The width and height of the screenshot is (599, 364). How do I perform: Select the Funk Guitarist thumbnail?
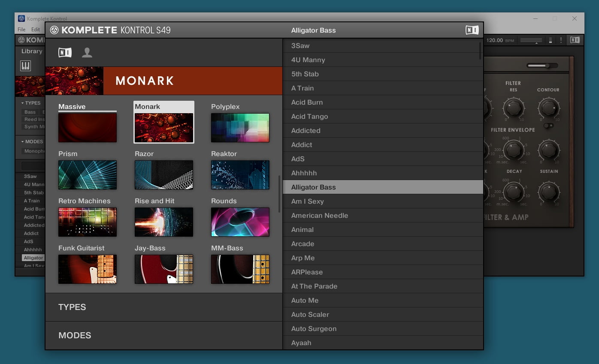click(x=88, y=269)
